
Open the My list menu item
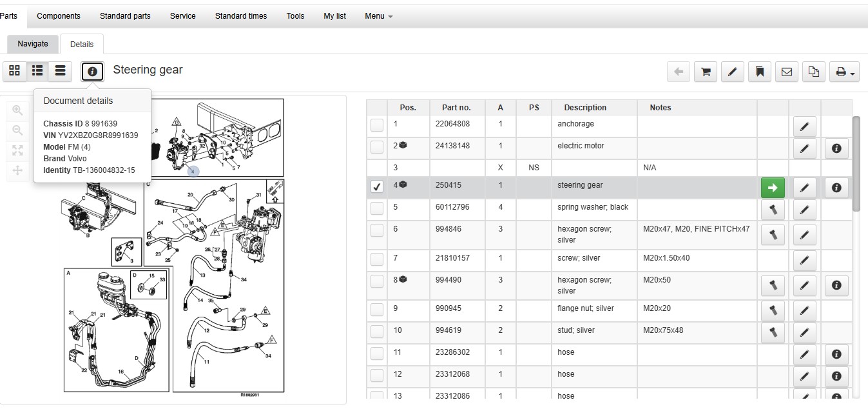pos(334,16)
